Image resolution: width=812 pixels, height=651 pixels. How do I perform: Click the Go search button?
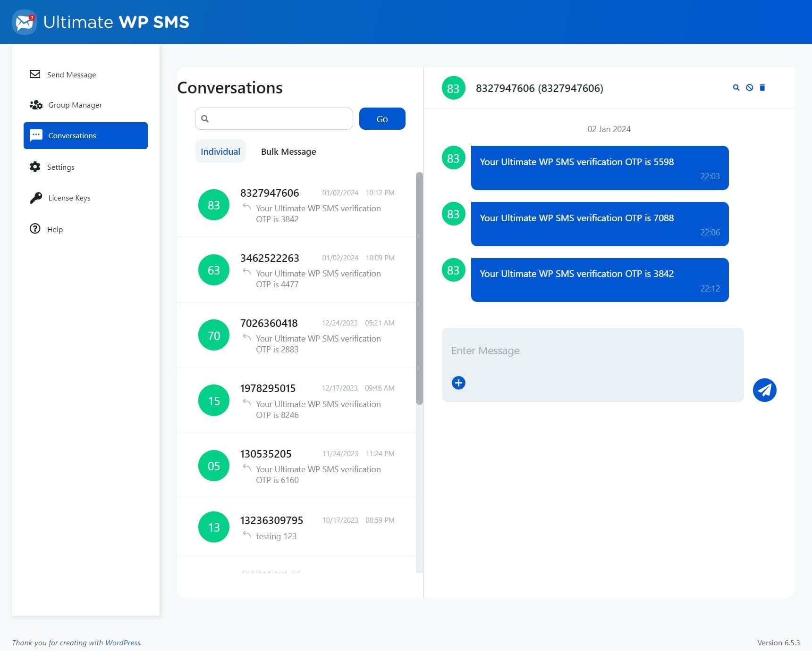382,119
